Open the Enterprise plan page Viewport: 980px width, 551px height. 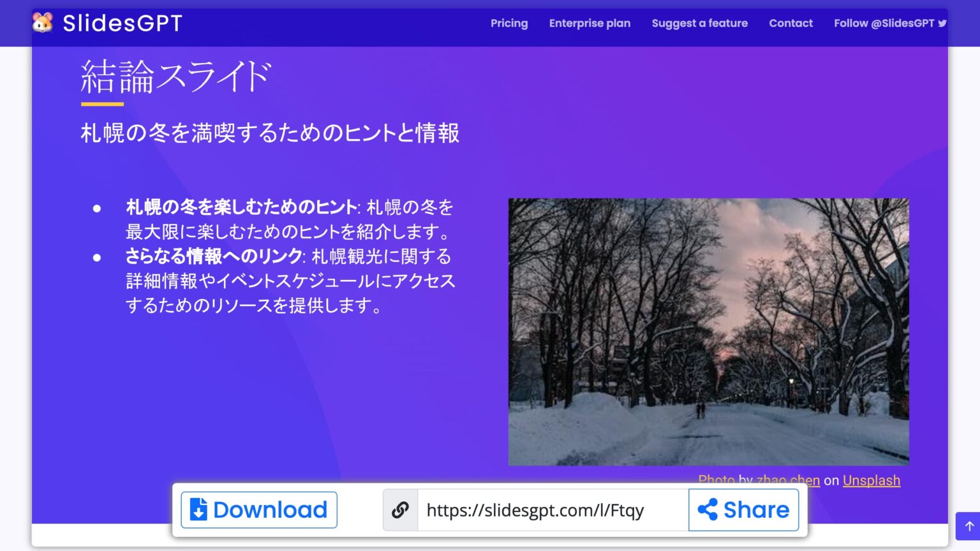(x=590, y=23)
